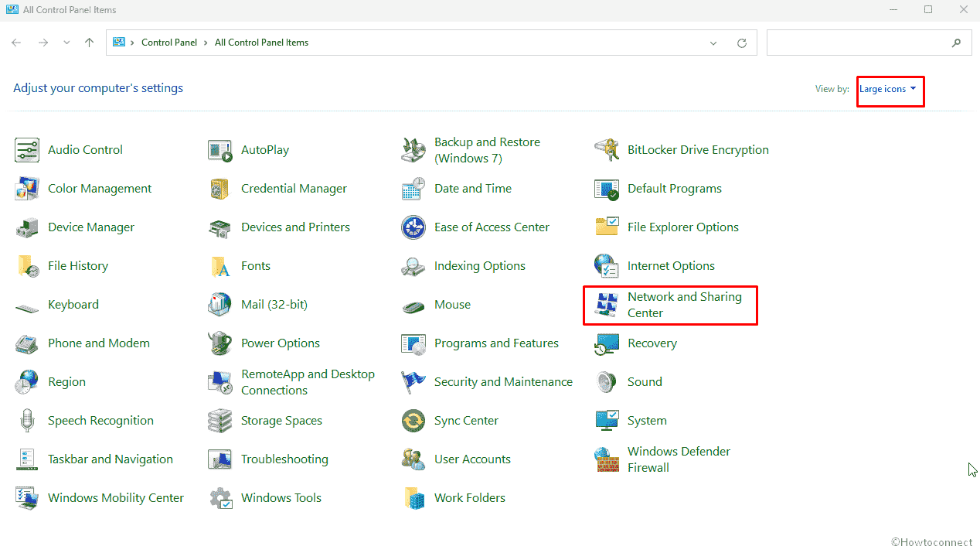Click the Control Panel breadcrumb

click(169, 43)
